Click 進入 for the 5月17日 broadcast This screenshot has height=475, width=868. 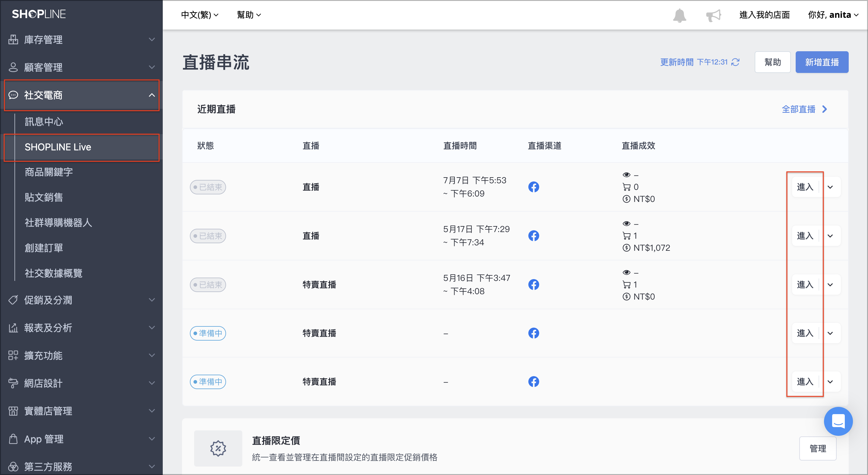pyautogui.click(x=805, y=236)
